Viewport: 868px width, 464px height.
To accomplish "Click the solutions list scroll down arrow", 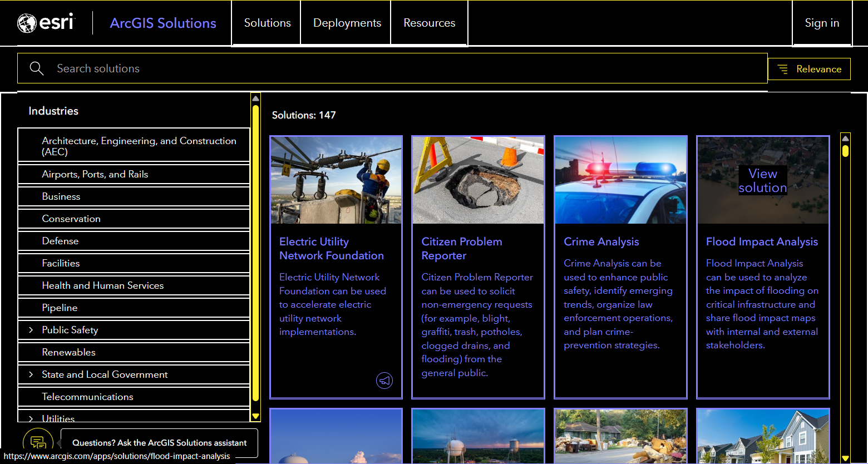I will [845, 458].
